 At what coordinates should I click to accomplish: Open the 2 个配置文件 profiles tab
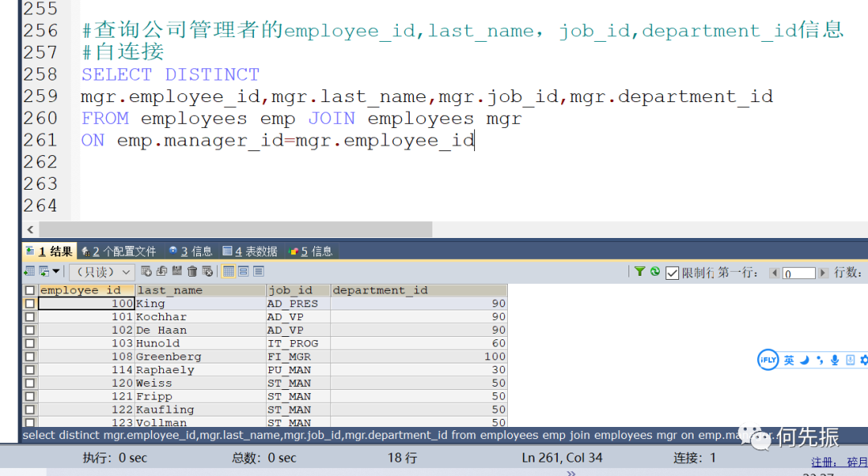point(119,252)
